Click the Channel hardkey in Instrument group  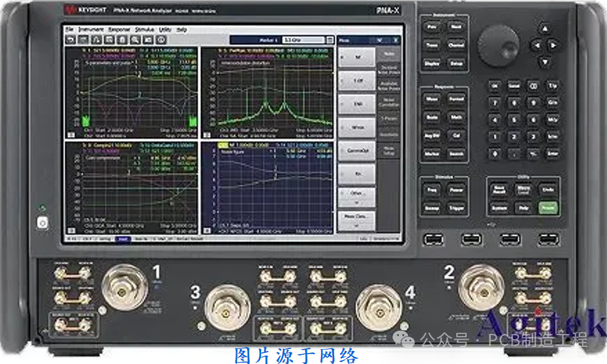click(x=456, y=45)
